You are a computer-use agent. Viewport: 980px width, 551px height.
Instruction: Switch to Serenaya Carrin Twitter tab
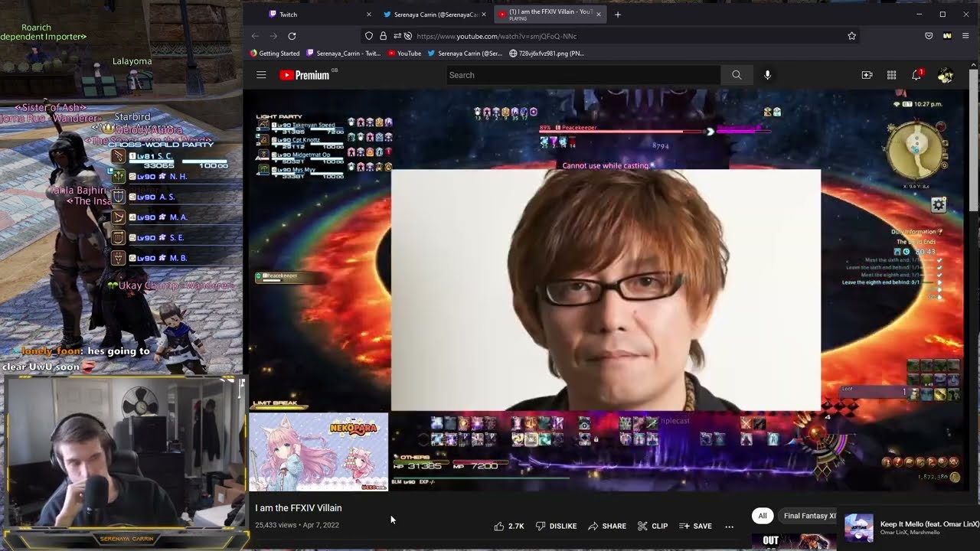pos(435,15)
